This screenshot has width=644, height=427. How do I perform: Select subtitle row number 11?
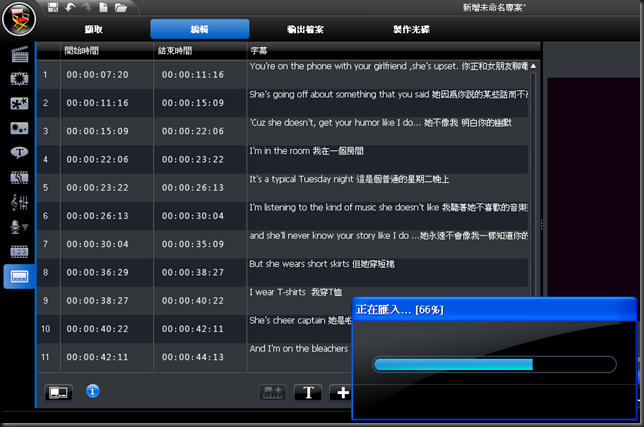(x=45, y=358)
